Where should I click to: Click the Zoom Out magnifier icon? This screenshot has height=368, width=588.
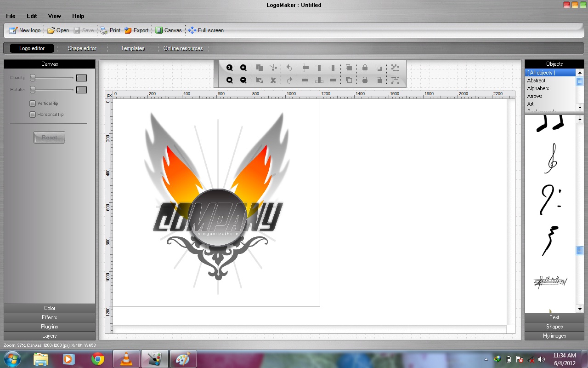coord(243,80)
